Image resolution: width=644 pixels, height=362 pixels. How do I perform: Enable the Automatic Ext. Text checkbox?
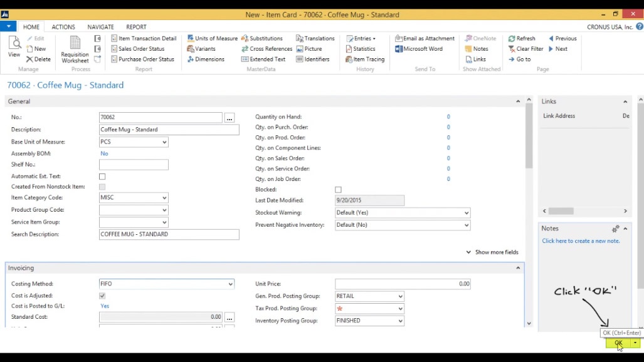(102, 177)
